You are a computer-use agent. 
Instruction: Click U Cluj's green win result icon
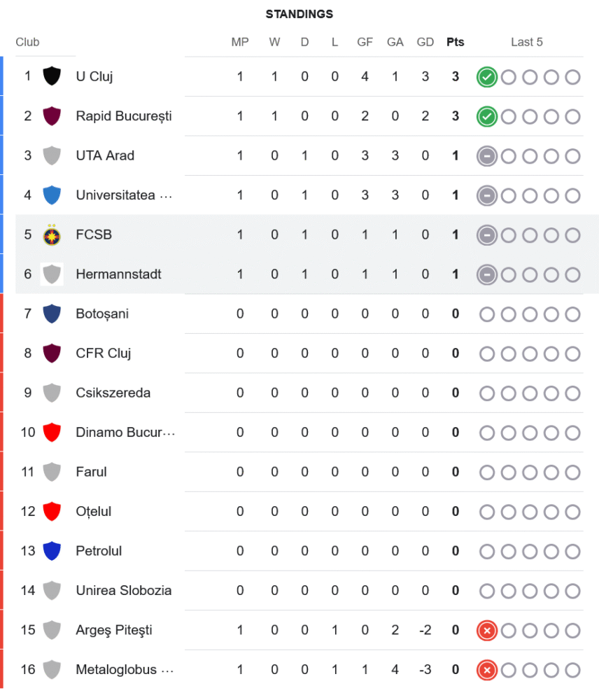(486, 77)
